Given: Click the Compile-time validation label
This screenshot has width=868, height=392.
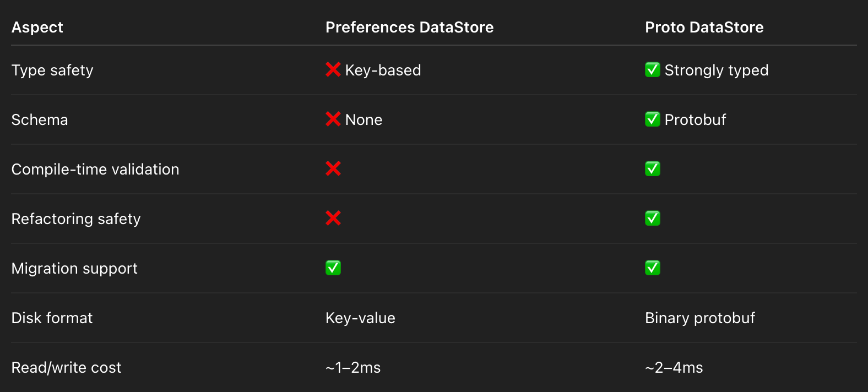Looking at the screenshot, I should click(x=95, y=170).
